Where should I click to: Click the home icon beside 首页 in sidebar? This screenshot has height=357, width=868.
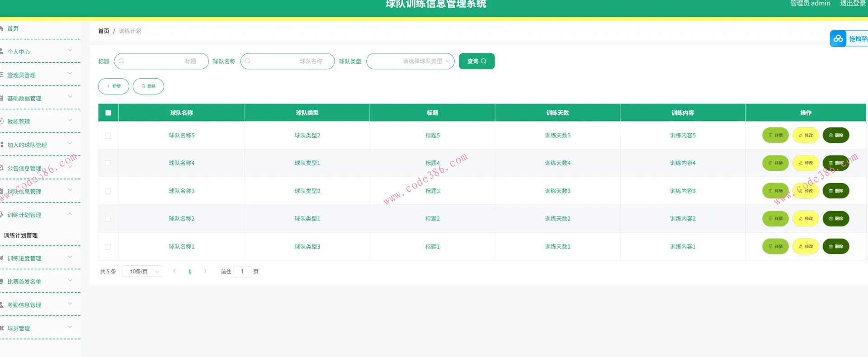(x=1, y=28)
